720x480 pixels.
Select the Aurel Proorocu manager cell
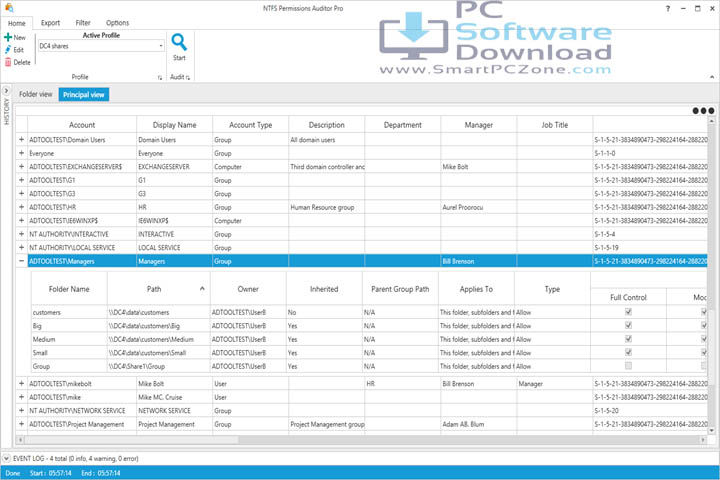pyautogui.click(x=479, y=207)
